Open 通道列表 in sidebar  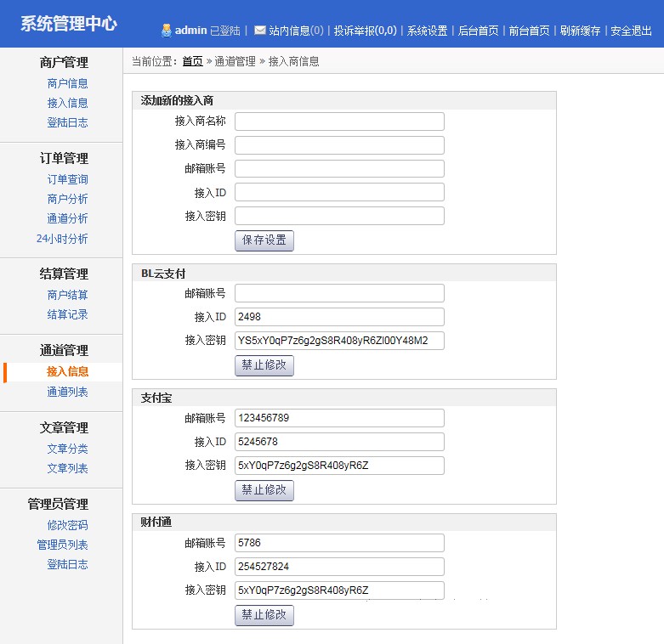[67, 392]
